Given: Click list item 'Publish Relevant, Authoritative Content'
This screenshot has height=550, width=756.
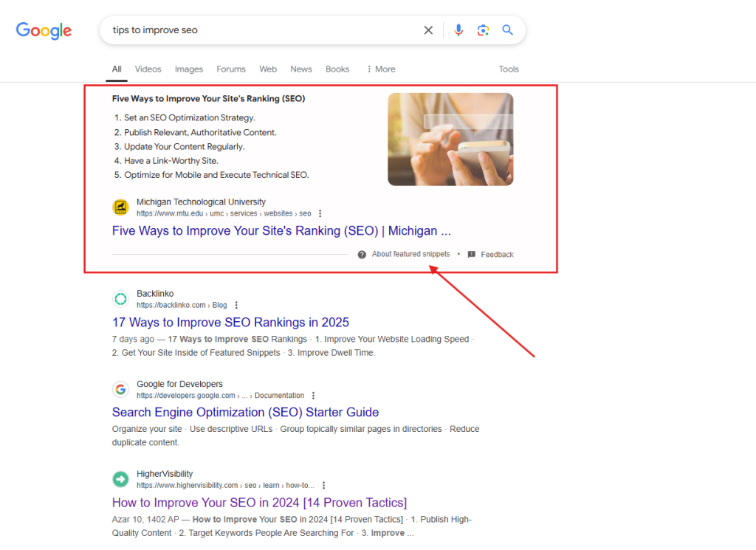Looking at the screenshot, I should [x=201, y=133].
